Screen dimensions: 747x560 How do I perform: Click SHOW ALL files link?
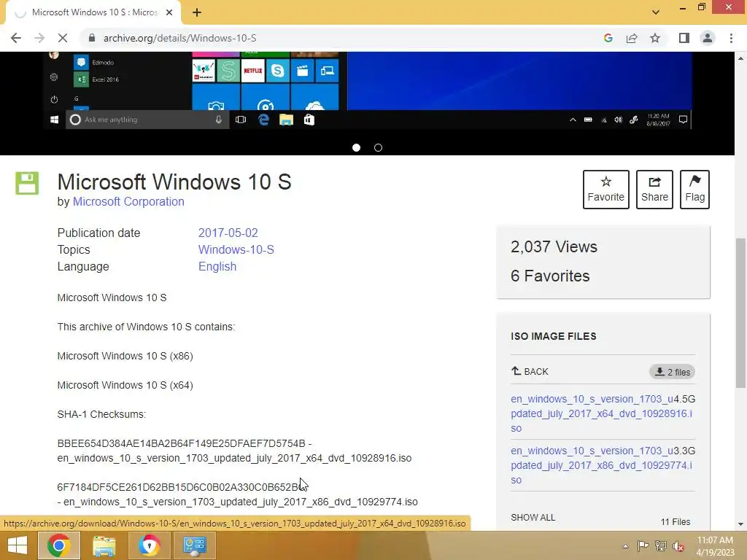(x=533, y=518)
